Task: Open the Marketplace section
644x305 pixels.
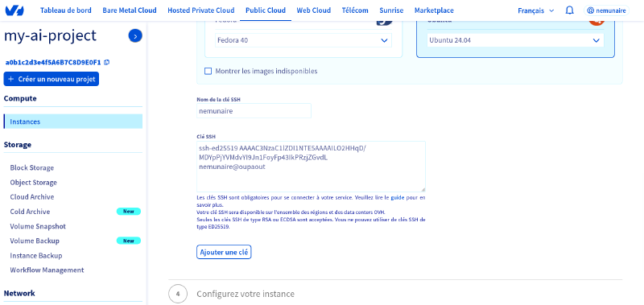Action: pyautogui.click(x=434, y=10)
